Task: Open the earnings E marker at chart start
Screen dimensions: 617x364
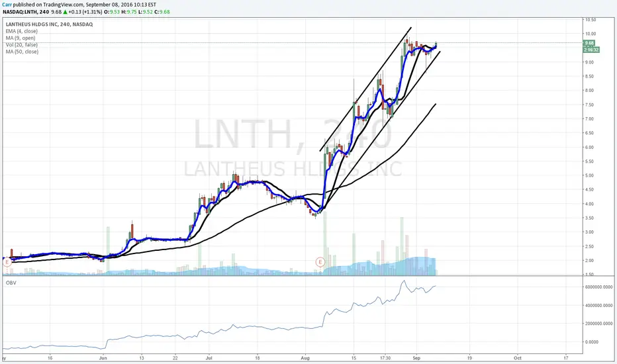Action: [7, 262]
